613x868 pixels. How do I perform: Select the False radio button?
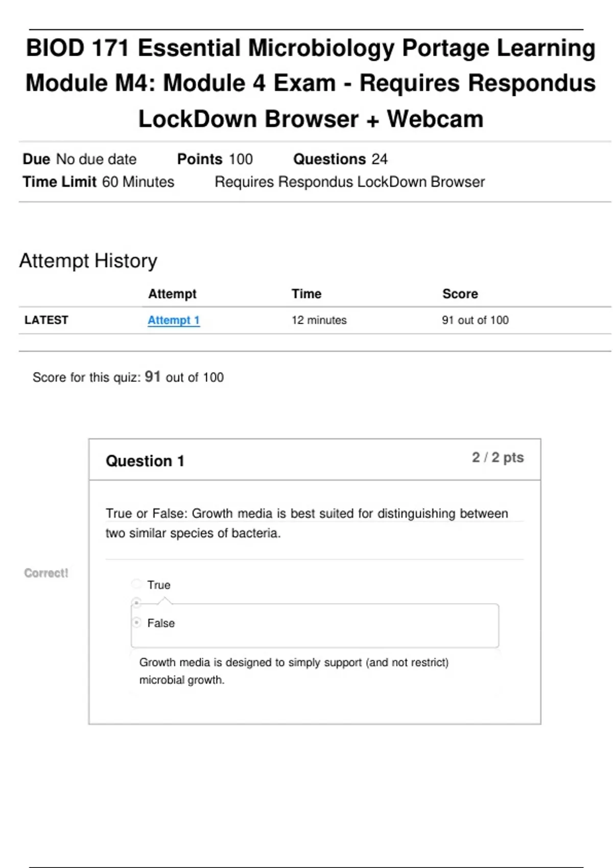(136, 622)
